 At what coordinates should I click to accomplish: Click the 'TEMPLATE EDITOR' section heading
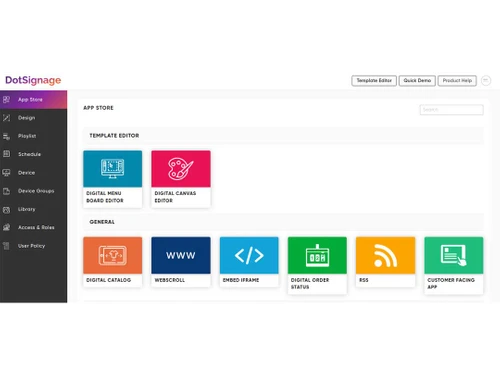114,135
